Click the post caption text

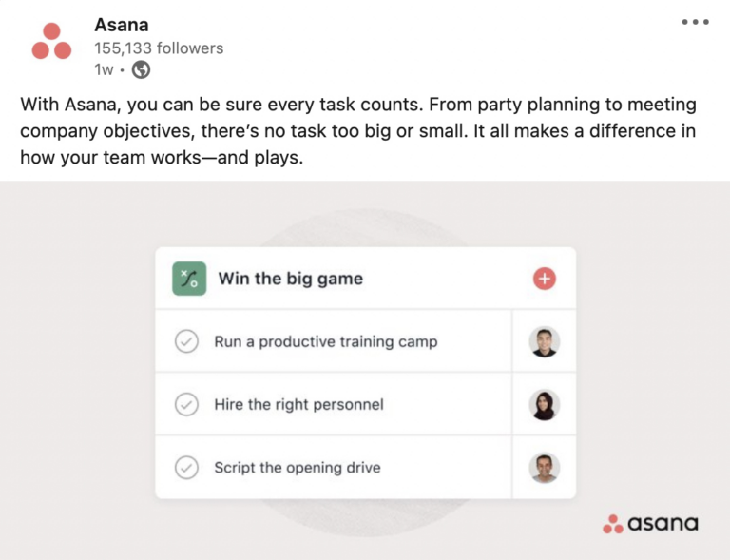[357, 131]
